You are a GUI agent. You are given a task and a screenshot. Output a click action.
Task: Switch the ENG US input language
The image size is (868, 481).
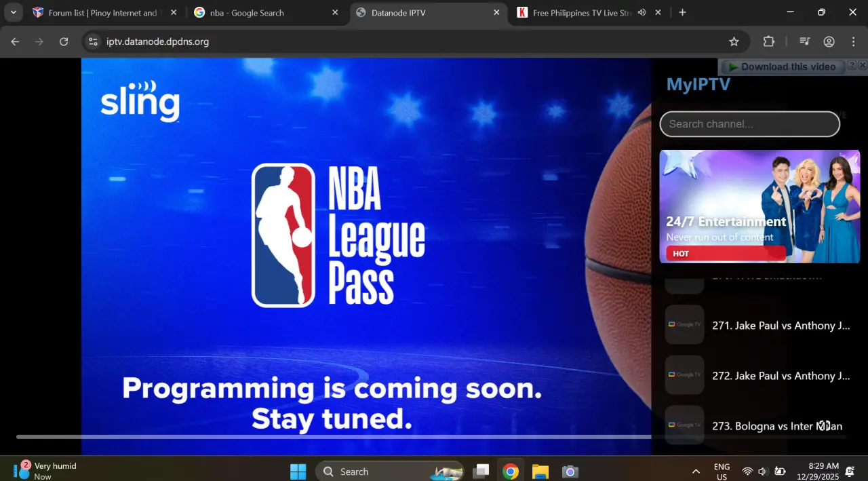[722, 472]
